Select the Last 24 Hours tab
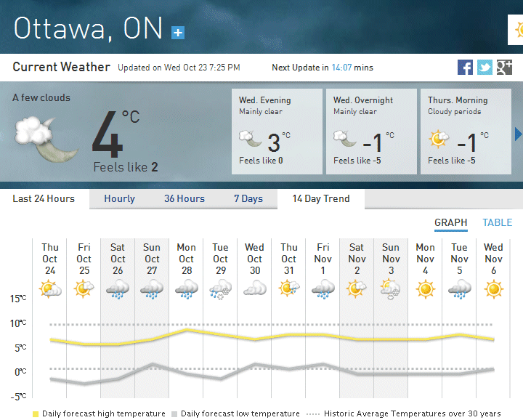The height and width of the screenshot is (420, 523). (44, 199)
